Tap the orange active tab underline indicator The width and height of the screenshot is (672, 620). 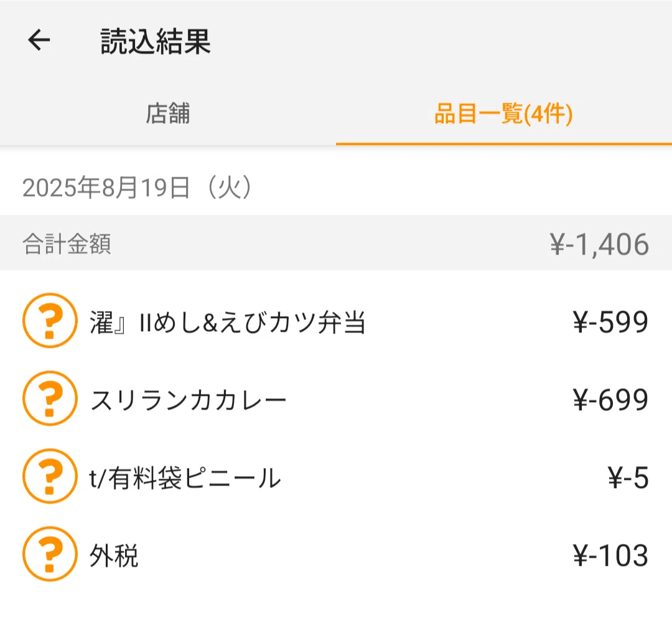pyautogui.click(x=504, y=144)
